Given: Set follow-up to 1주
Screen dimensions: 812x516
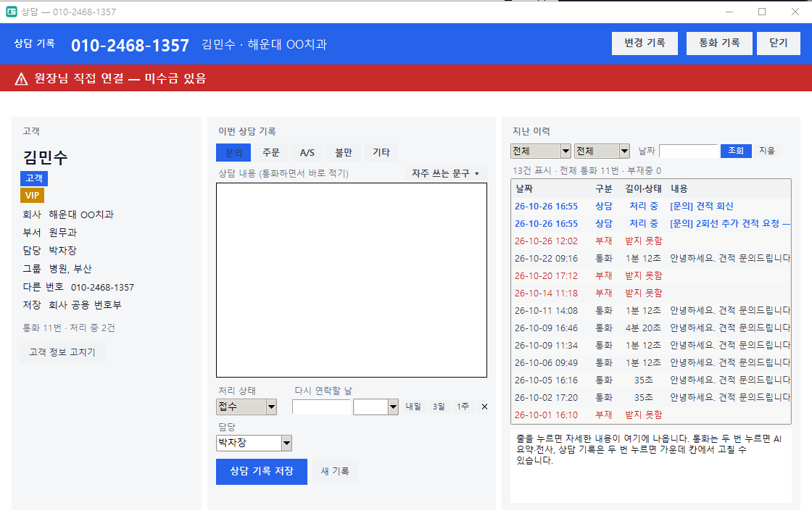Looking at the screenshot, I should coord(463,407).
